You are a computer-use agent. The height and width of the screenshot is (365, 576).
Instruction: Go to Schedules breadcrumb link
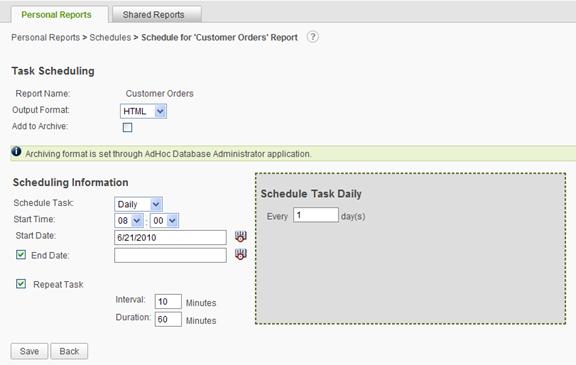click(110, 37)
